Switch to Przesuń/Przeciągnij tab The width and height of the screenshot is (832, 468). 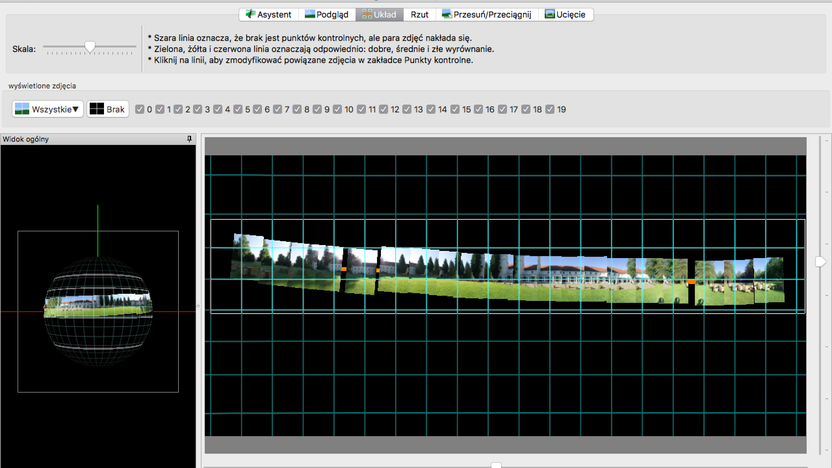[x=487, y=14]
